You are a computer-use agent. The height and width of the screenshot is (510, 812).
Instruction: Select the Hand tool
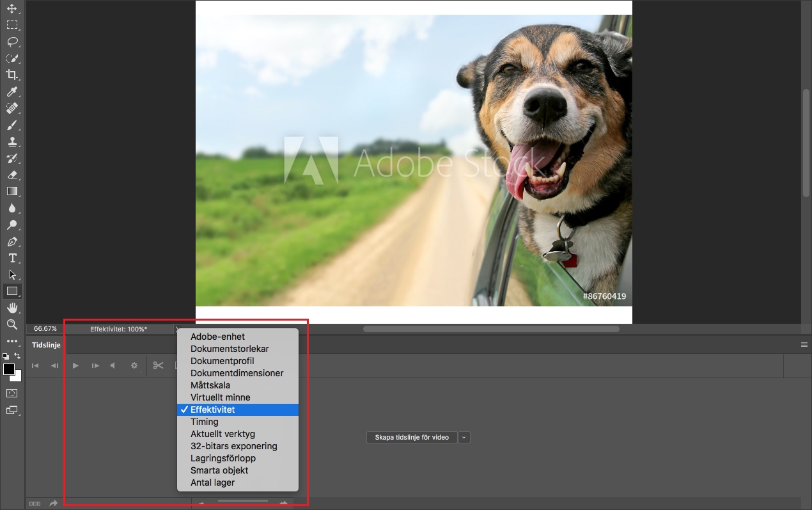(12, 308)
